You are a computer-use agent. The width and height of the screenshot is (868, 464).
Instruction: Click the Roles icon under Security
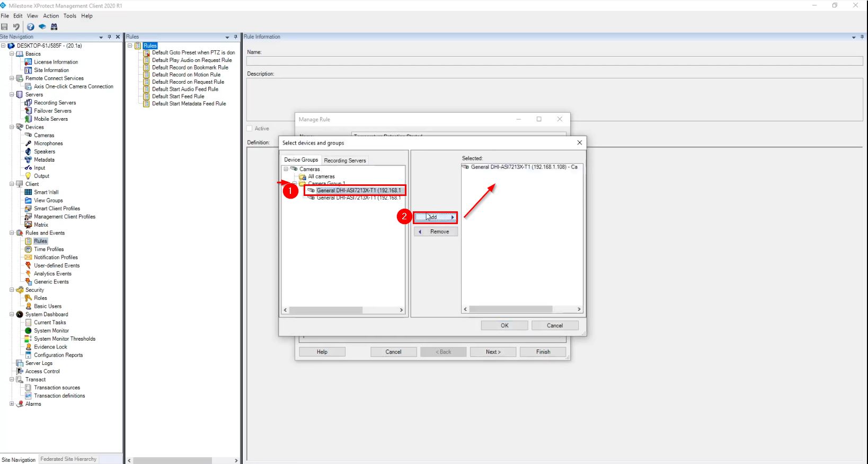[x=29, y=298]
